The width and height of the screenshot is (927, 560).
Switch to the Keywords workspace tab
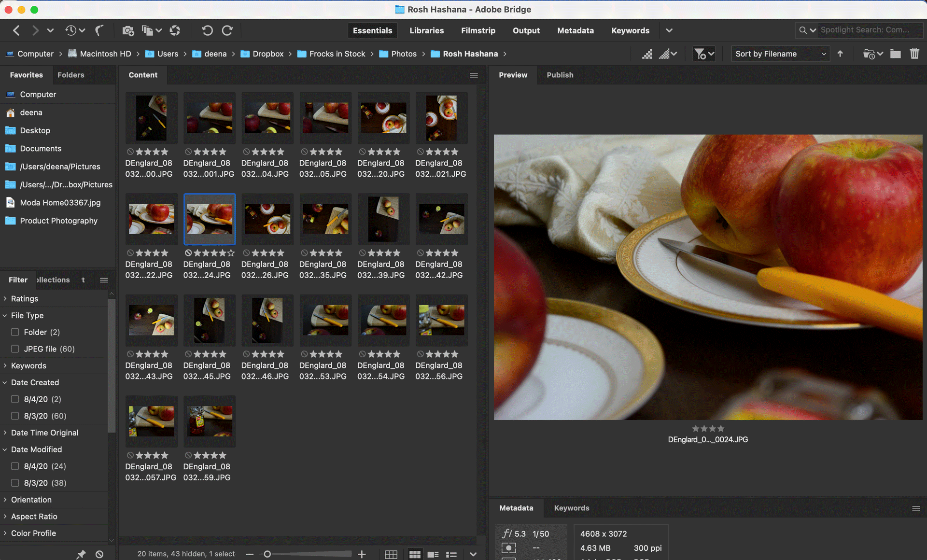629,30
